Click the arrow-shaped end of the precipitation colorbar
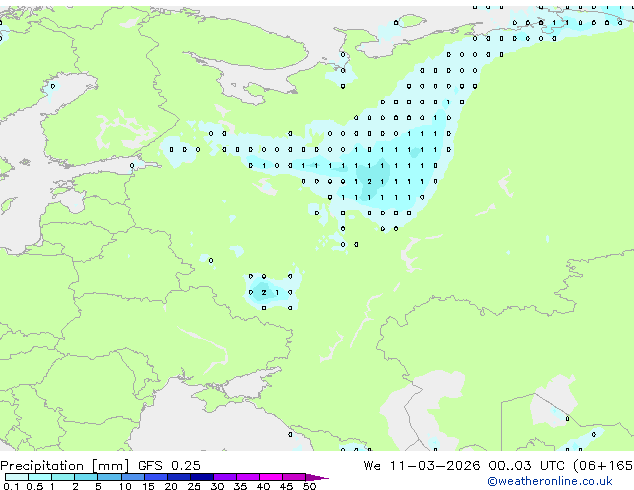 (x=317, y=477)
